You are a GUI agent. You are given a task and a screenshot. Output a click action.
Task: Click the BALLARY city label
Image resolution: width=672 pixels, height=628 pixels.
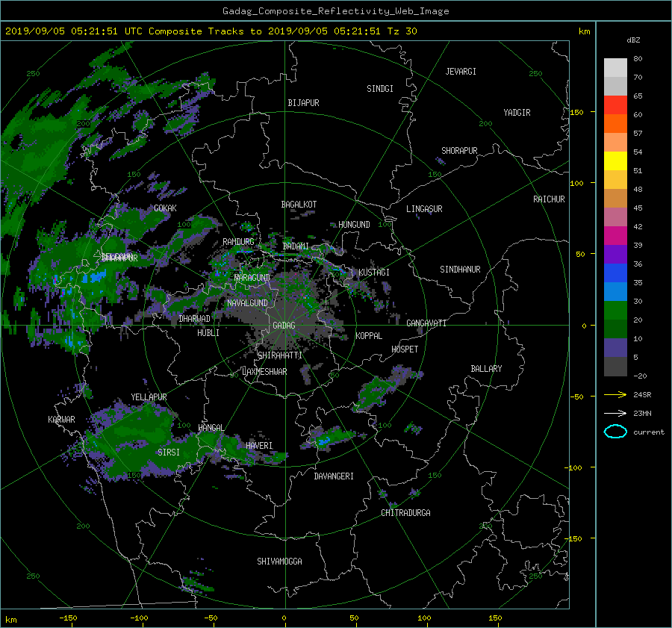pos(486,369)
